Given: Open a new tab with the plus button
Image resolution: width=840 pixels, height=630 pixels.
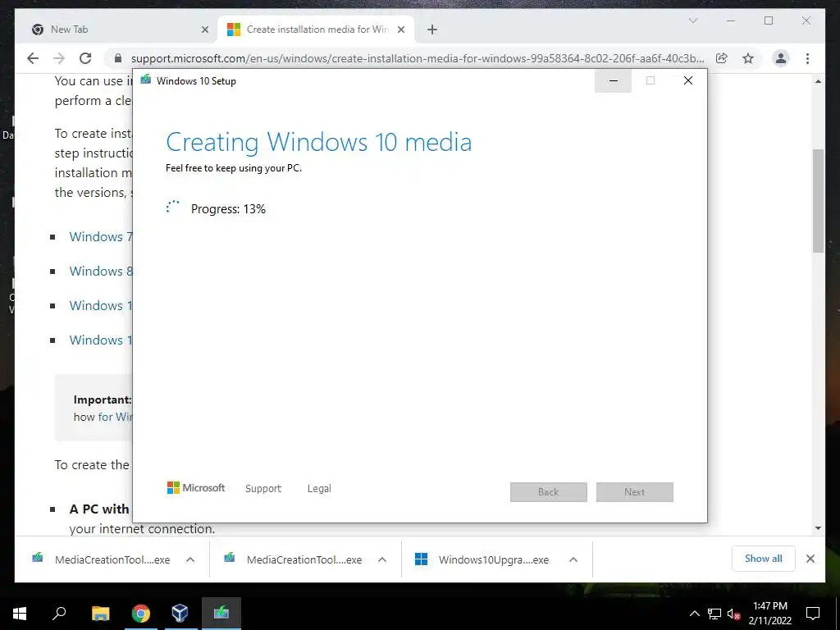Looking at the screenshot, I should 432,30.
